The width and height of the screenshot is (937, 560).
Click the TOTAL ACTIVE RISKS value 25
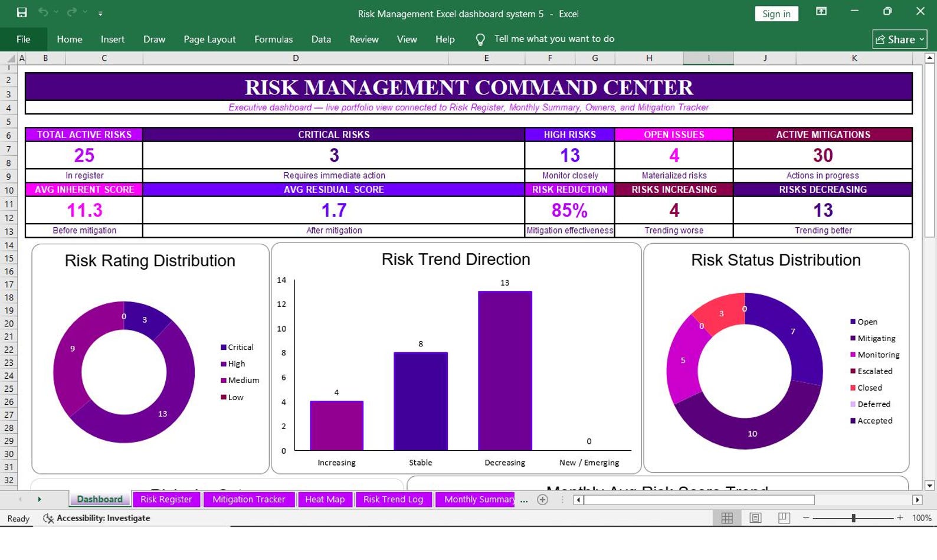(x=84, y=155)
